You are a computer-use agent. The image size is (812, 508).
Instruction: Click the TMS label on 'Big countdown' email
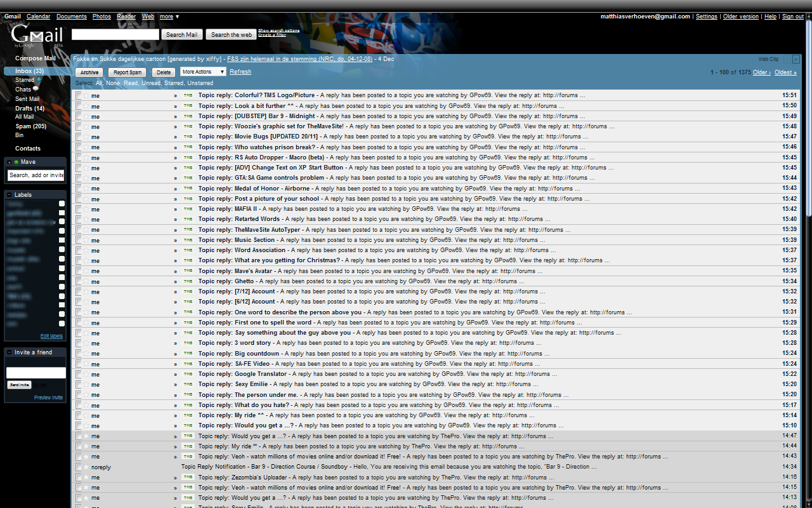(x=188, y=354)
